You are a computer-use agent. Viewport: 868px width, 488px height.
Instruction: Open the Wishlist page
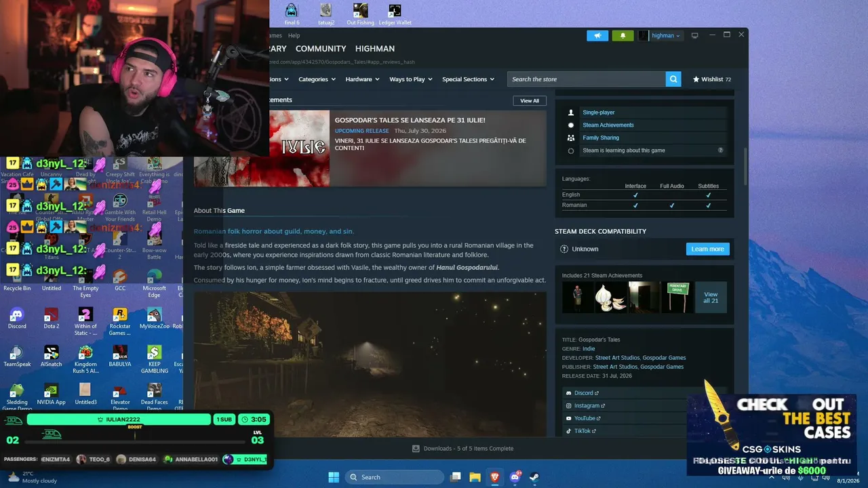[x=711, y=79]
